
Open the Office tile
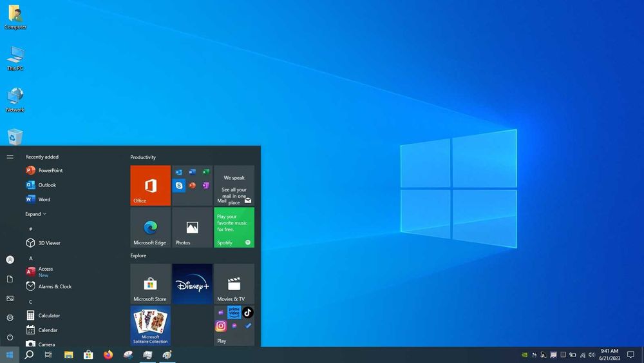150,186
